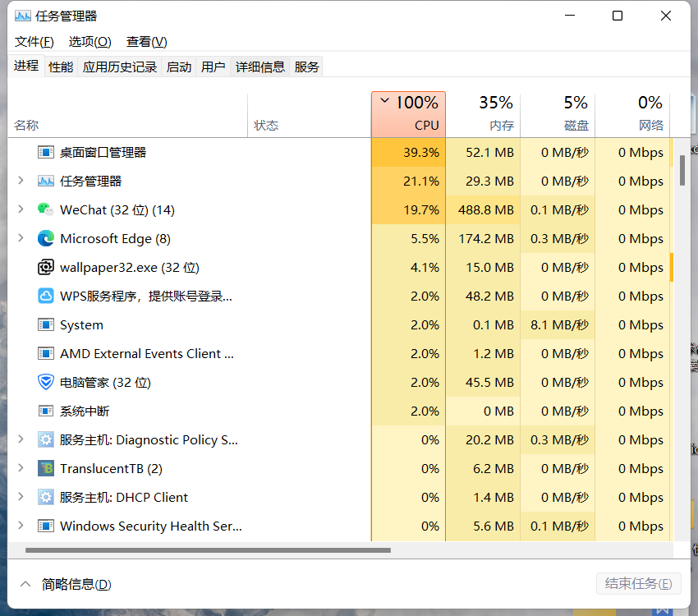
Task: Switch to the 用户 tab
Action: (214, 67)
